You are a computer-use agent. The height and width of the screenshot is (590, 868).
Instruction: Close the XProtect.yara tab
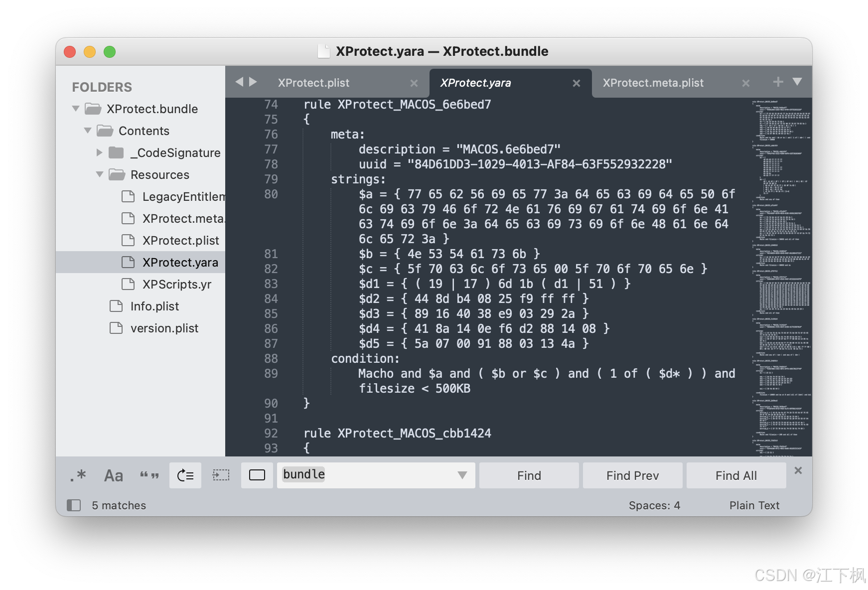577,83
